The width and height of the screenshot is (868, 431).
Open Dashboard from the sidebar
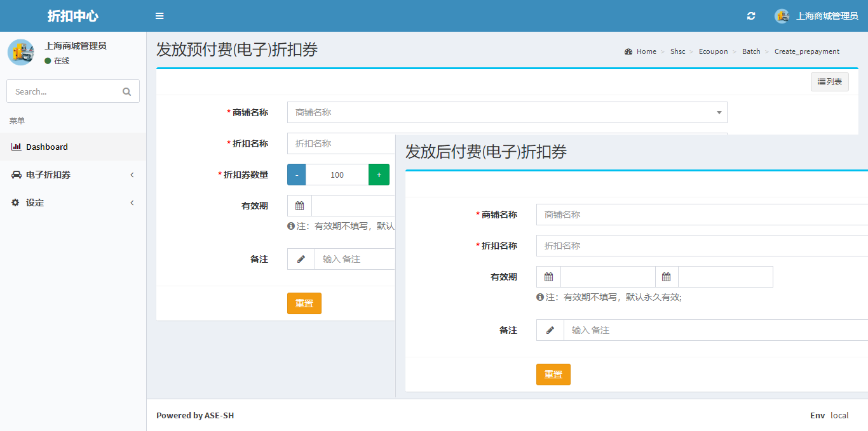(x=46, y=147)
